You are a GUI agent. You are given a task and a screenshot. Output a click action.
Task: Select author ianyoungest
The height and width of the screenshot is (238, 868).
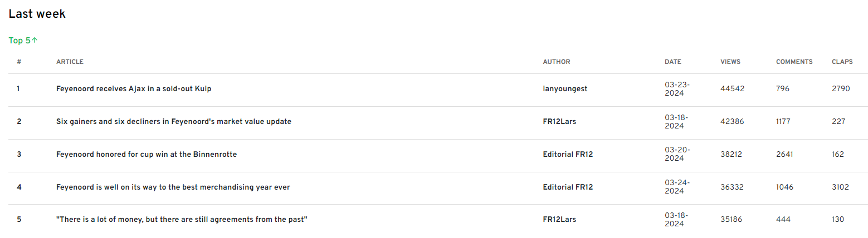565,89
